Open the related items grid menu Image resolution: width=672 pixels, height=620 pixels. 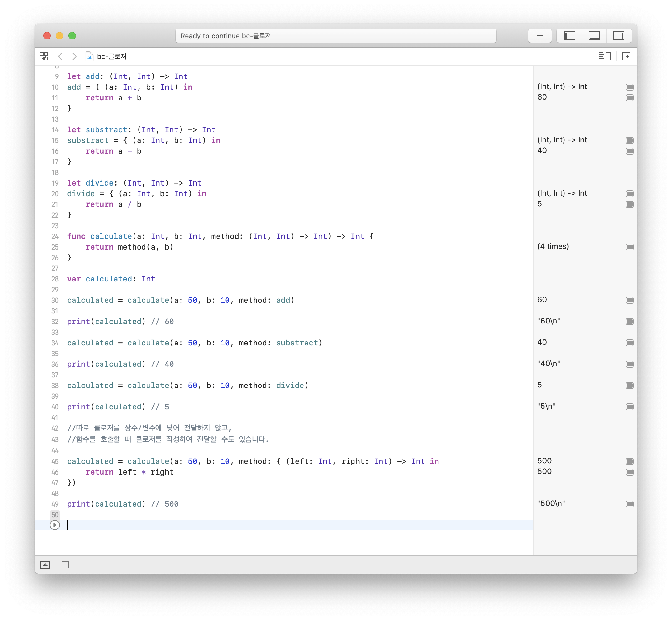tap(44, 56)
